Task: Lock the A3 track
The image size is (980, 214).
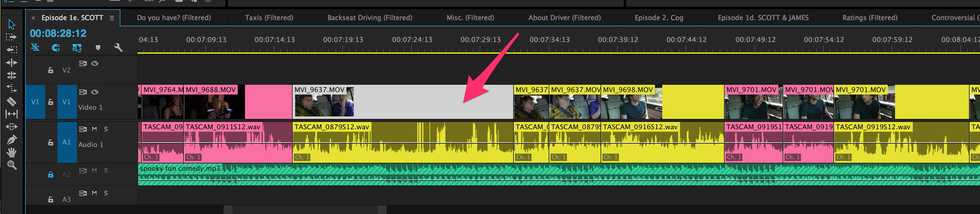Action: [51, 199]
